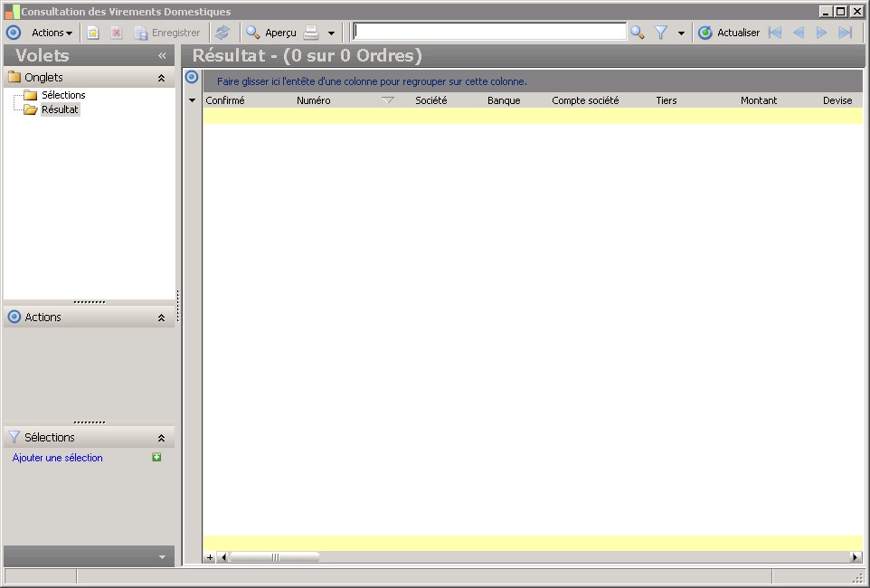Open the Actions dropdown menu
Screen dimensions: 870x588
tap(52, 33)
